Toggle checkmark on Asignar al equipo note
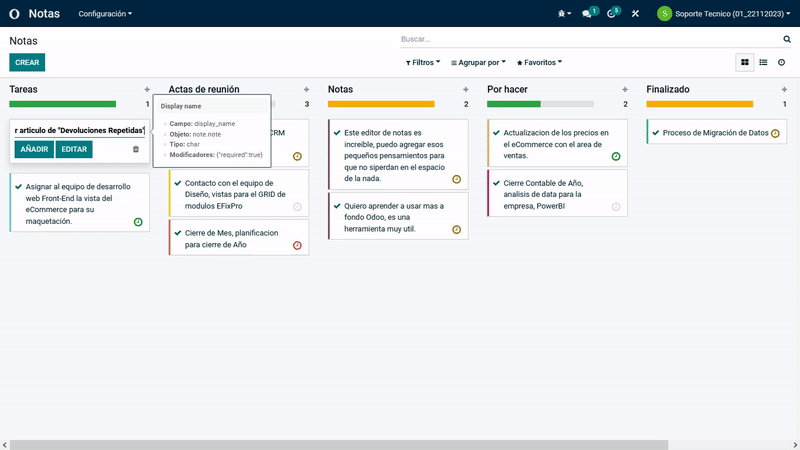 (18, 186)
